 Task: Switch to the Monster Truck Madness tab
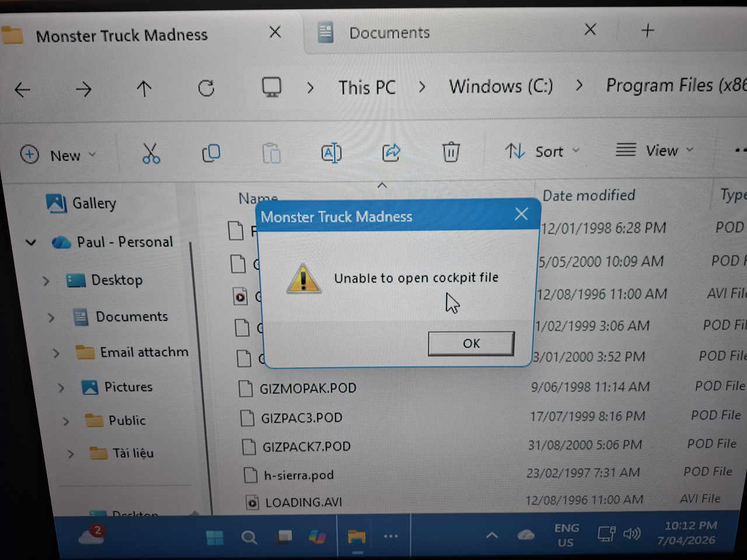coord(121,35)
